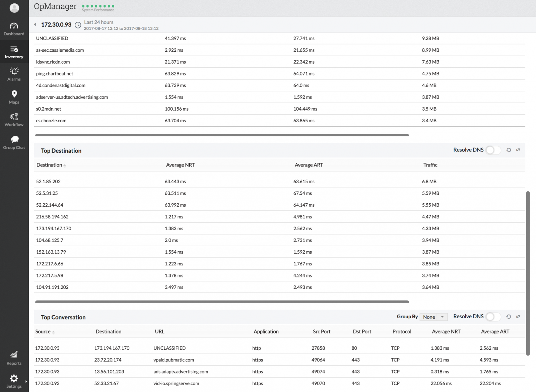Open the Settings gear
The height and width of the screenshot is (392, 536).
(x=14, y=381)
